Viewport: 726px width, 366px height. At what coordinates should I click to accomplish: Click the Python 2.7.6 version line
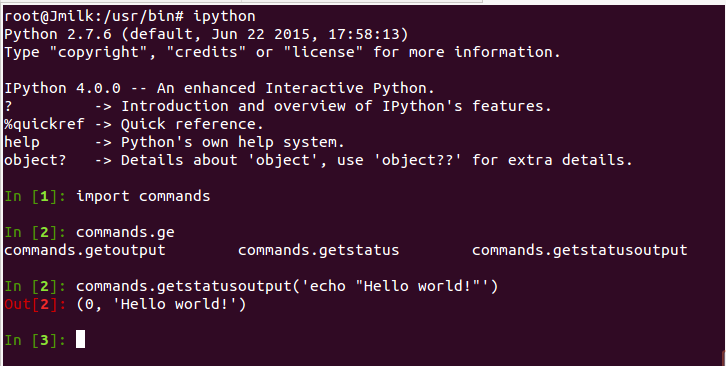[x=206, y=34]
